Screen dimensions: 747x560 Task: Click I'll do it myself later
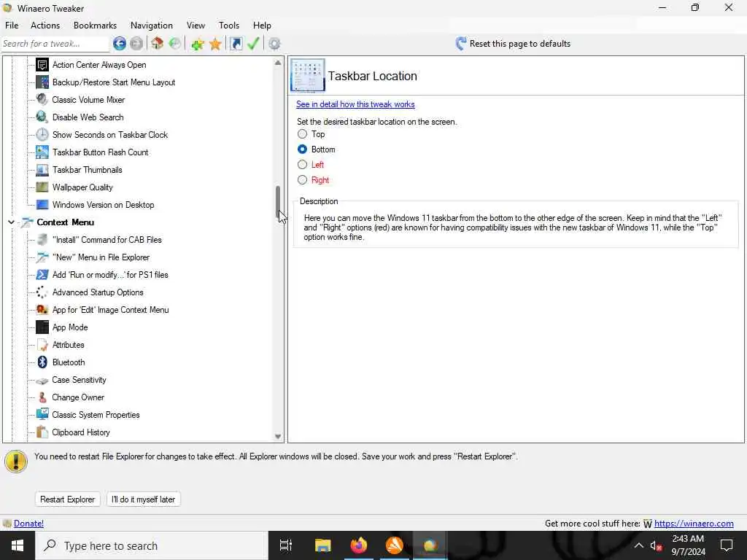[144, 499]
